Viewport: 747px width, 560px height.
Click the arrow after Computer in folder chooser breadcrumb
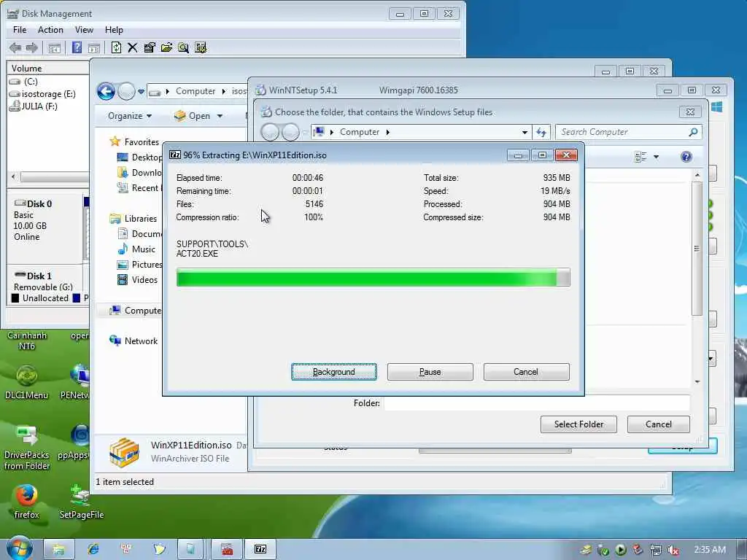tap(388, 132)
